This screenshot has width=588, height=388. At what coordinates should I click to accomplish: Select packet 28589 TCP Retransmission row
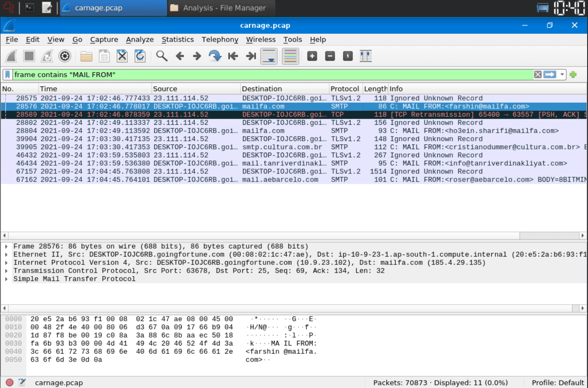294,114
